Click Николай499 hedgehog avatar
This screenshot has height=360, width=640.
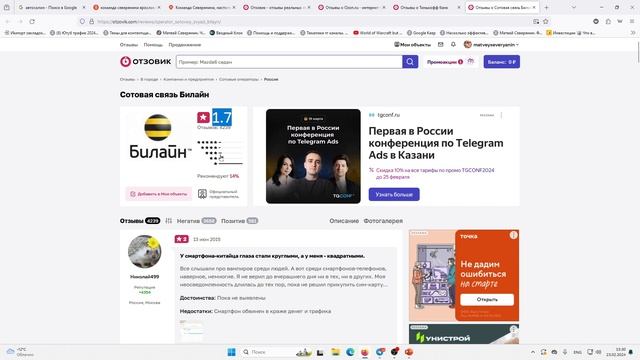(x=144, y=251)
